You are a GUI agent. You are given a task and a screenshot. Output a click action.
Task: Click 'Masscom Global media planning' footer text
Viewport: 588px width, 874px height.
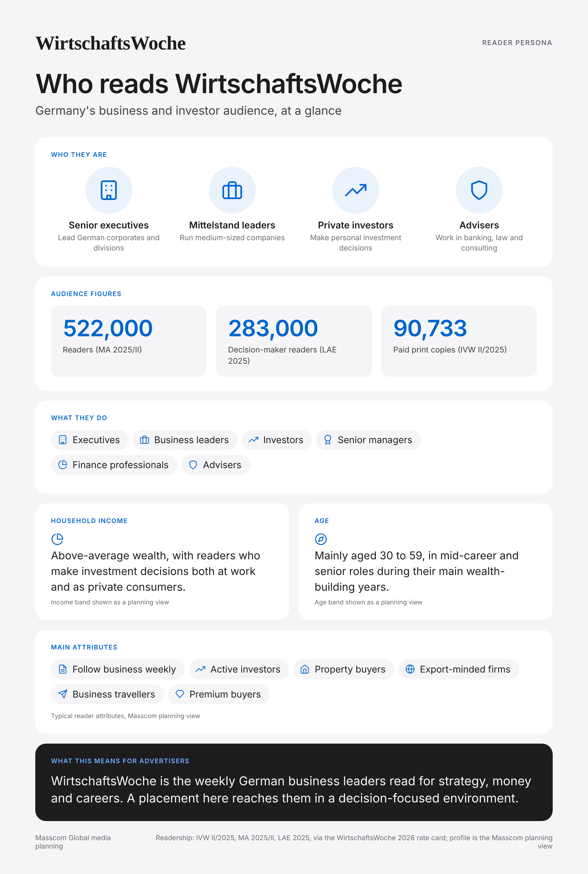(x=73, y=842)
